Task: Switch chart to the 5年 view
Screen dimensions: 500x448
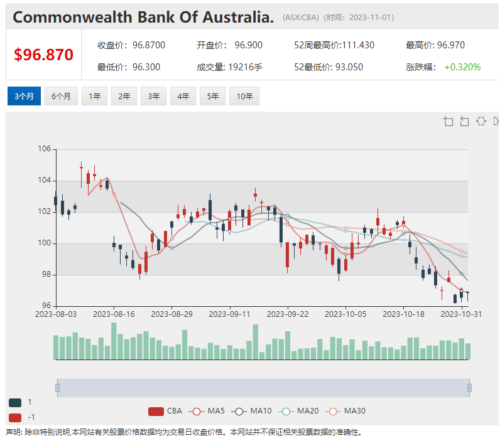Action: [x=212, y=96]
